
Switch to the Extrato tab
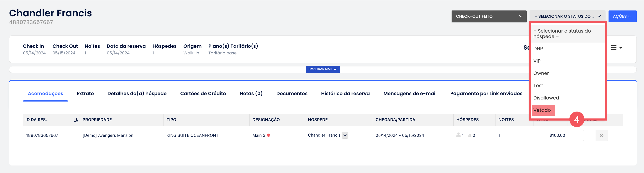click(x=85, y=94)
